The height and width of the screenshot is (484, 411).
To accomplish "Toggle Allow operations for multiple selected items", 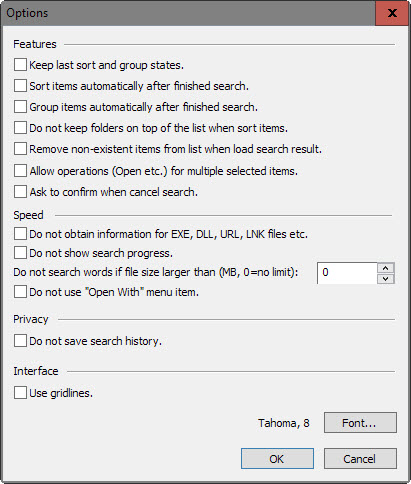I will (20, 171).
